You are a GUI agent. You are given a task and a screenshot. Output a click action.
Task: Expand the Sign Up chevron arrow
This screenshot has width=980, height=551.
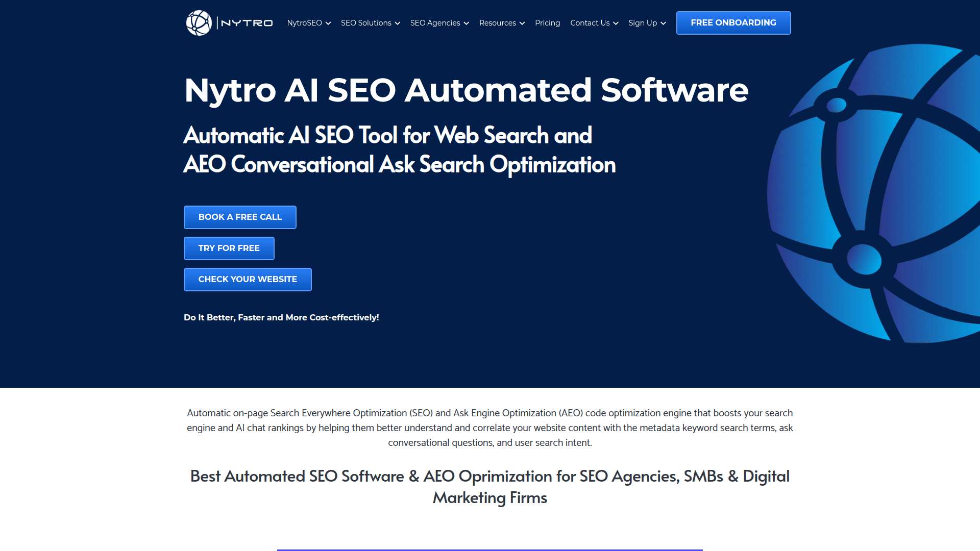click(664, 23)
